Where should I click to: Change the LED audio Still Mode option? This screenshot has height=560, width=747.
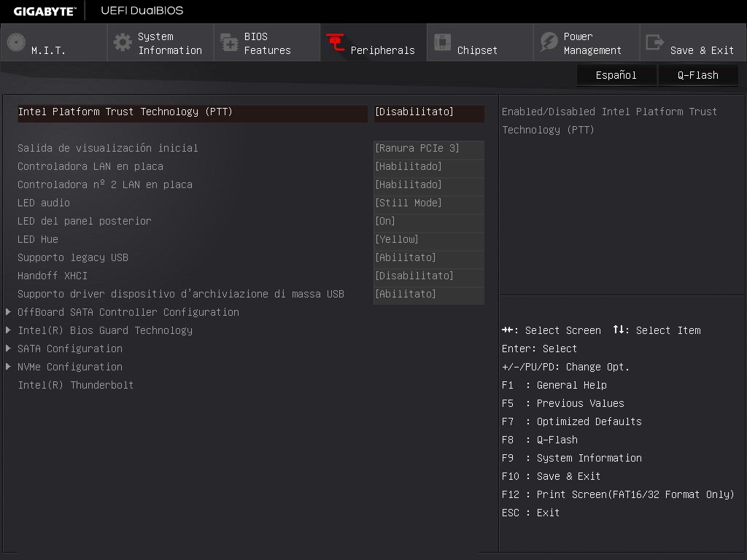(x=428, y=203)
